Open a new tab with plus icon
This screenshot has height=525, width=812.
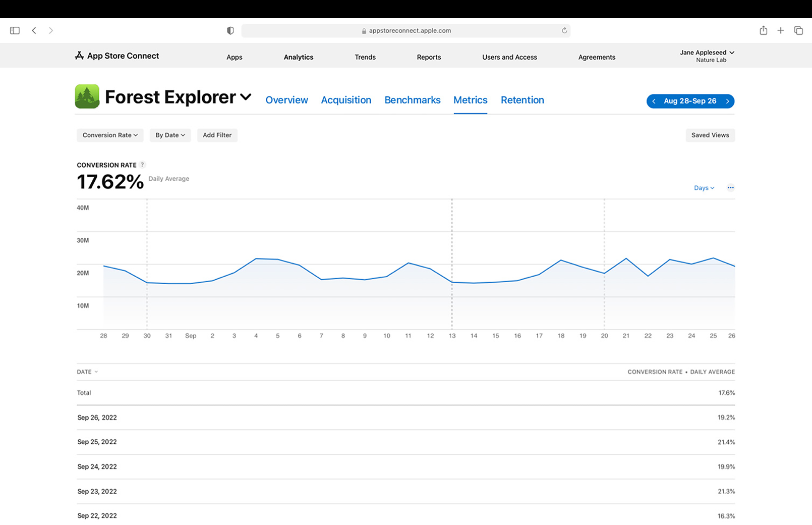pos(780,31)
